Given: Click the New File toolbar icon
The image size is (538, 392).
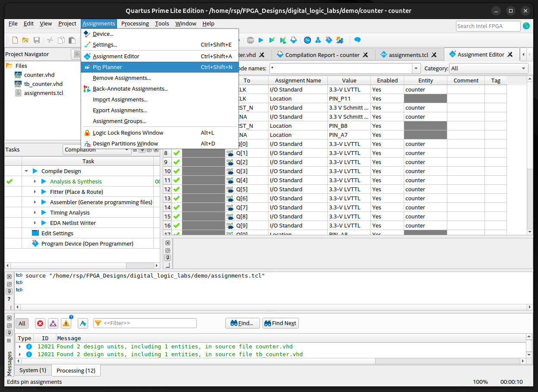Looking at the screenshot, I should 15,40.
